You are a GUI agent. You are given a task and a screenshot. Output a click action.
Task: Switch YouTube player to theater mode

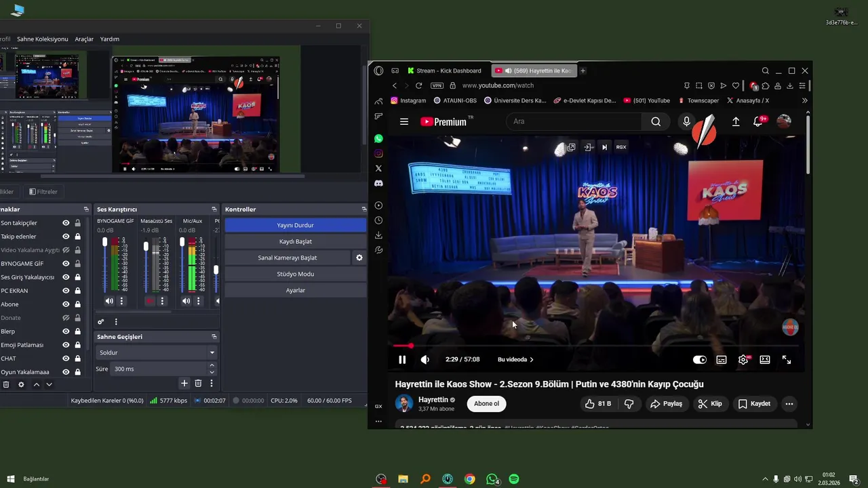765,360
